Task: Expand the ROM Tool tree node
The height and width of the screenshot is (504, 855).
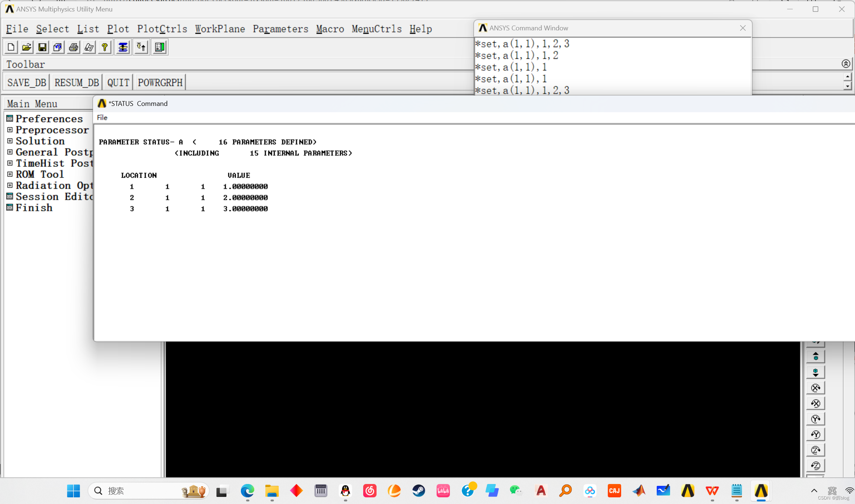Action: 10,174
